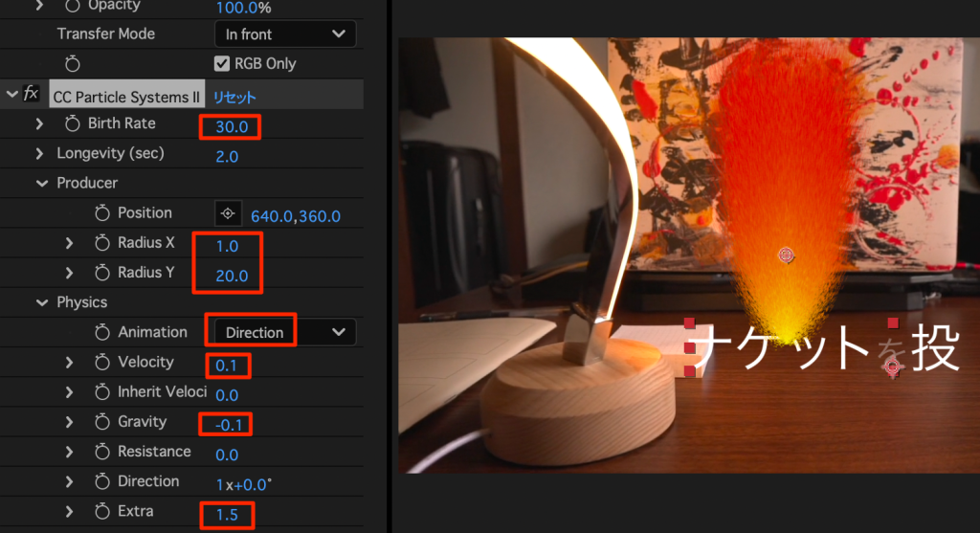Screen dimensions: 980x533
Task: Click the fx icon for CC Particle Systems II
Action: coord(32,94)
